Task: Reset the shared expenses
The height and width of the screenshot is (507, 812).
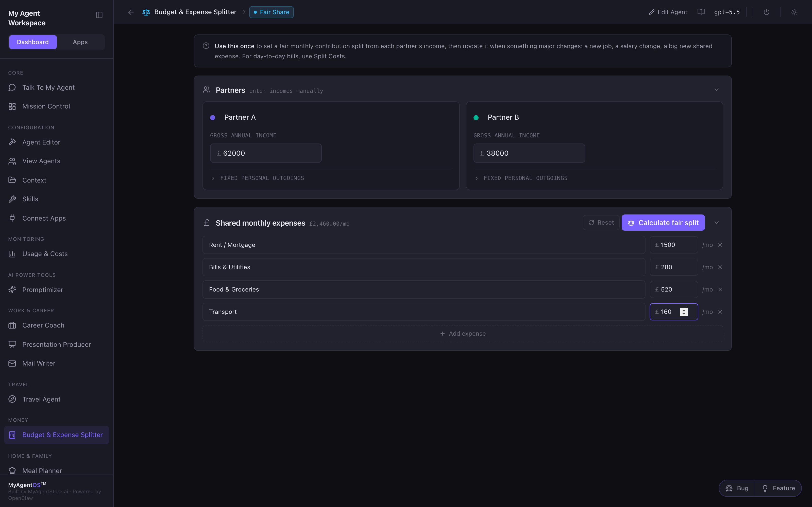Action: tap(601, 223)
